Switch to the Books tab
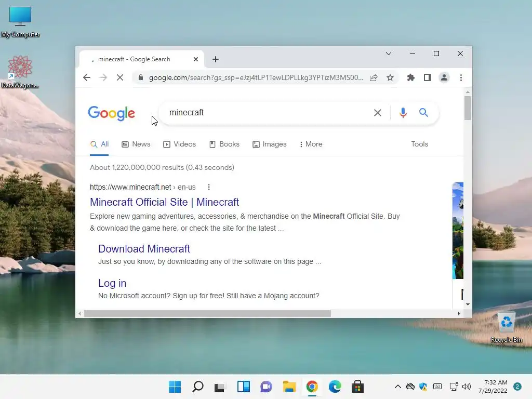Viewport: 532px width, 399px height. (x=224, y=144)
